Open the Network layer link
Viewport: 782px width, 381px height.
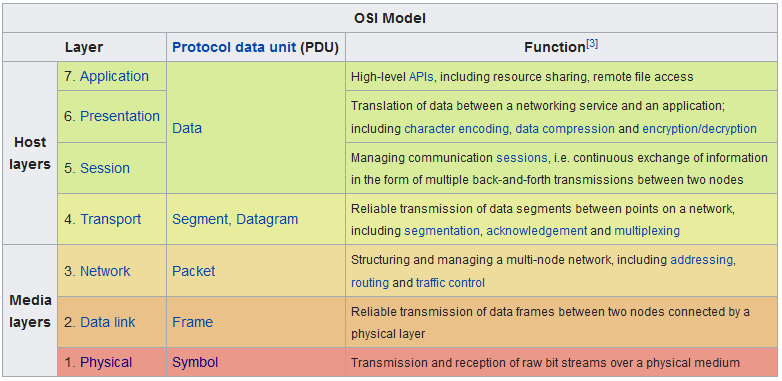[105, 271]
